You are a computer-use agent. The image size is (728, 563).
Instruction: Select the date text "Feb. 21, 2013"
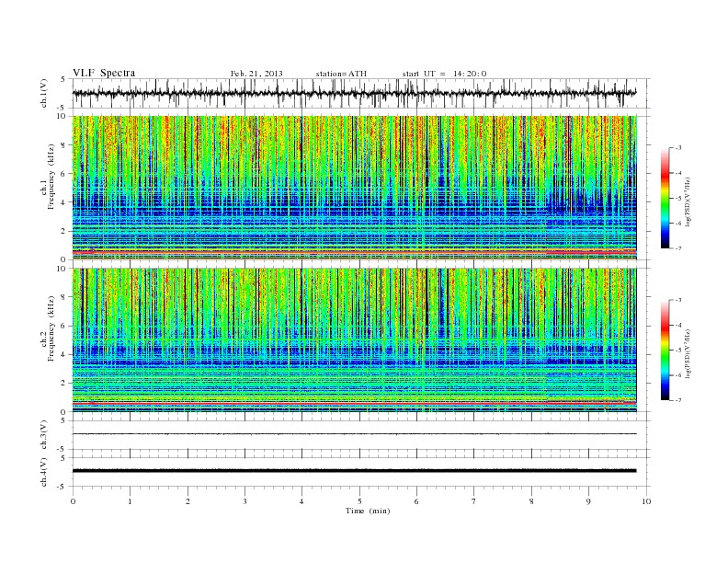click(256, 74)
